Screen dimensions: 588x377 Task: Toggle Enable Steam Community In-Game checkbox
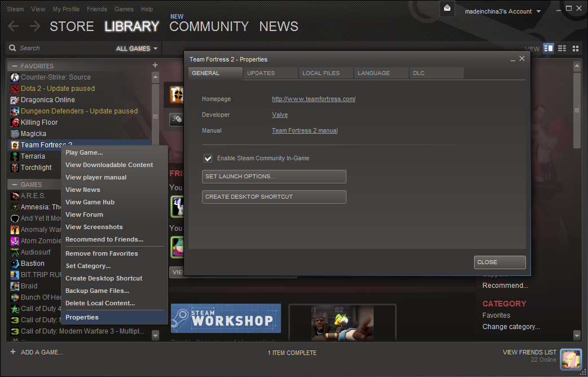click(x=208, y=158)
